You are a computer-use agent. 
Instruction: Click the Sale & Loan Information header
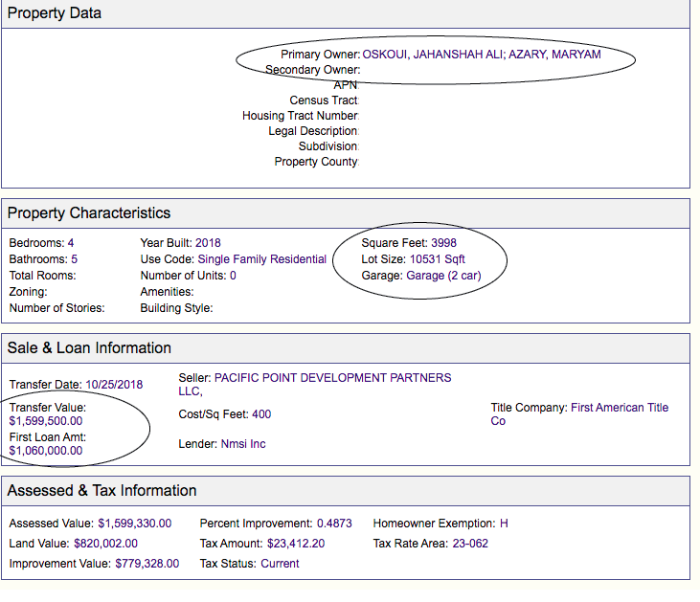coord(89,347)
